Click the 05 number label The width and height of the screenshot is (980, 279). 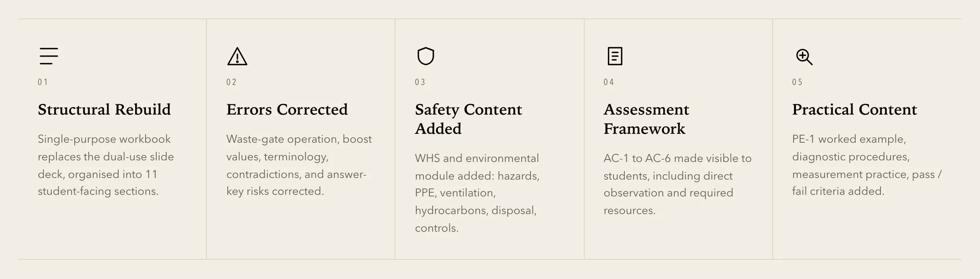(x=797, y=82)
